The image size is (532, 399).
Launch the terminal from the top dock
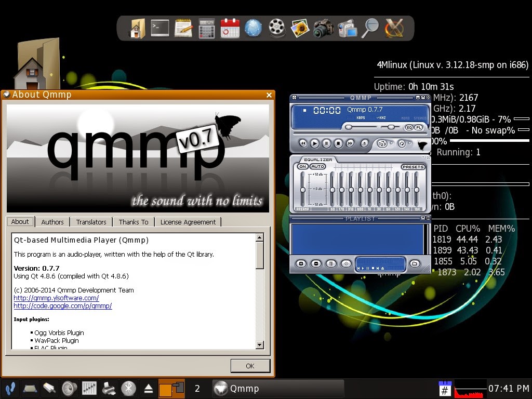point(159,28)
